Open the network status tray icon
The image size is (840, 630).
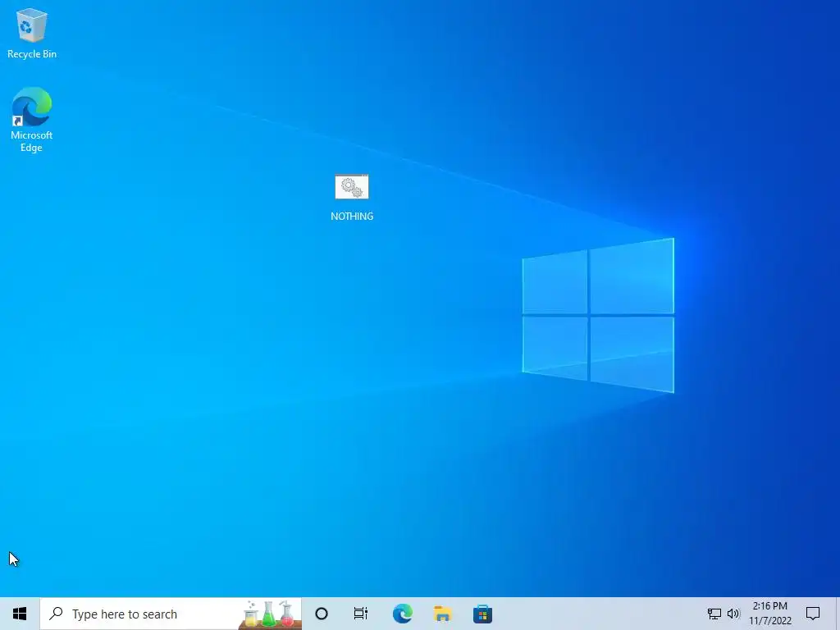click(x=714, y=614)
